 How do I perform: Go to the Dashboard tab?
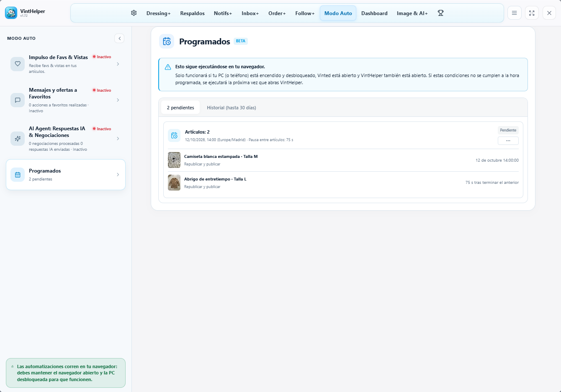[x=374, y=13]
